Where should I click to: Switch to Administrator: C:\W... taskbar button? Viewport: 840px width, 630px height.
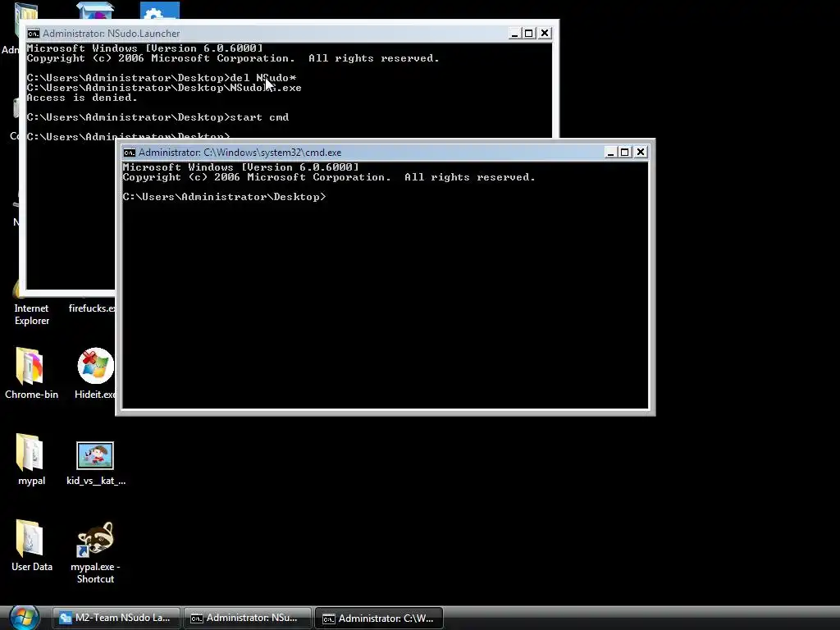tap(379, 618)
